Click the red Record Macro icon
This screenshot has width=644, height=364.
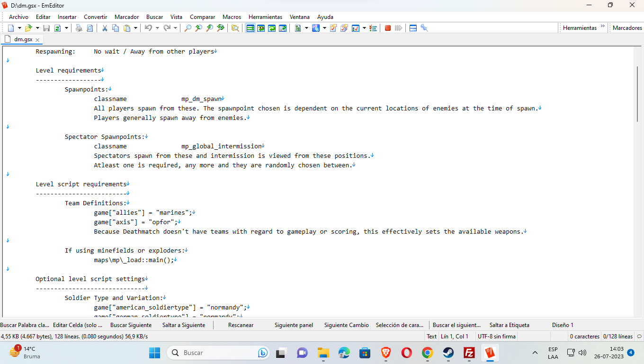387,28
